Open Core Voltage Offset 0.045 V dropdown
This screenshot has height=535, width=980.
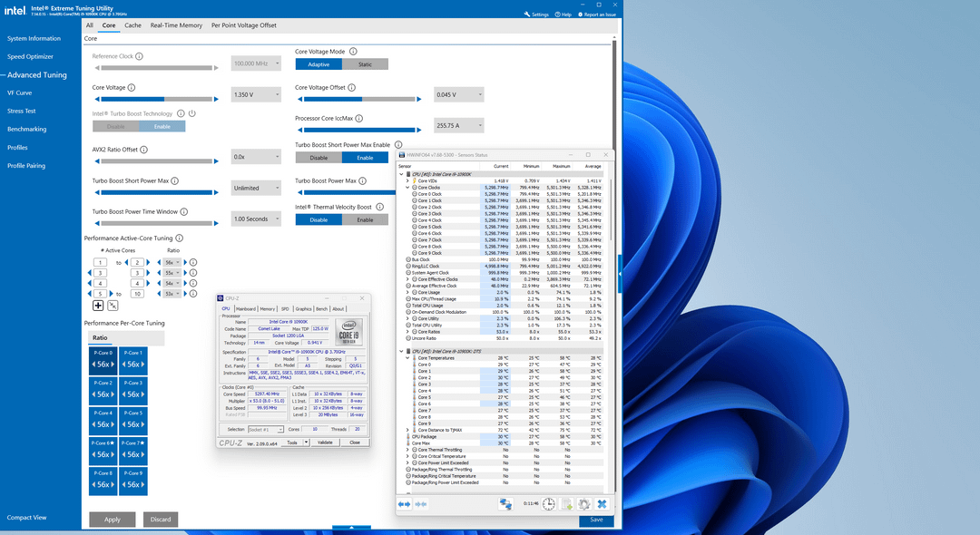[x=459, y=95]
